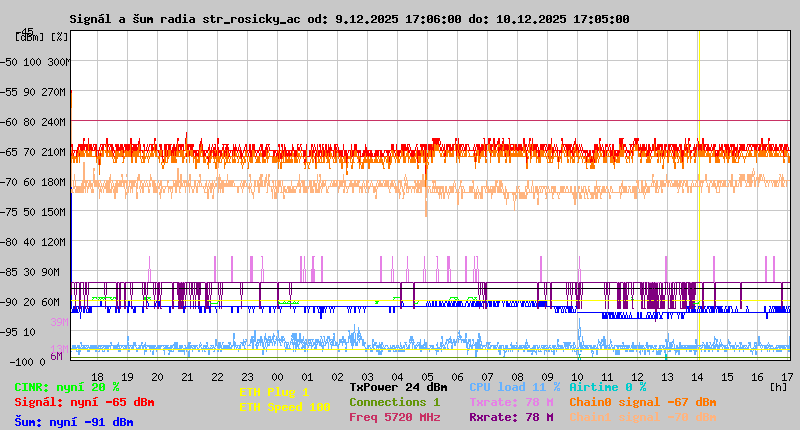Click the ETH Speed 100 label
The height and width of the screenshot is (430, 800).
pyautogui.click(x=284, y=407)
